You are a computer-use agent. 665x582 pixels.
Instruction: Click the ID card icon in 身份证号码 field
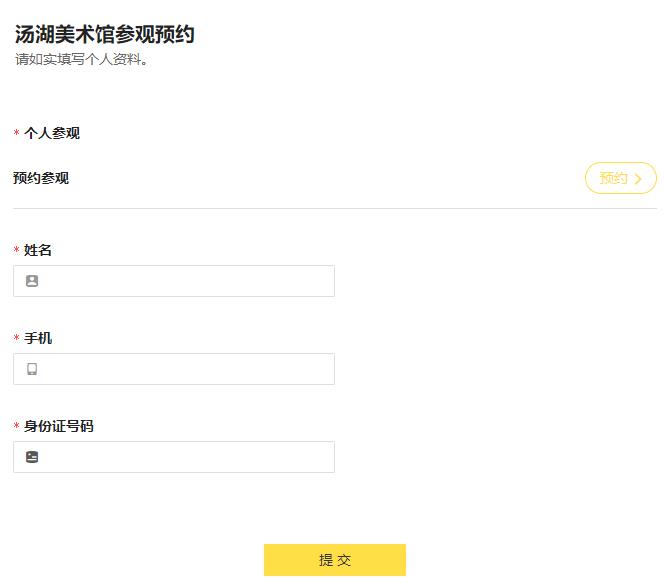(x=32, y=457)
